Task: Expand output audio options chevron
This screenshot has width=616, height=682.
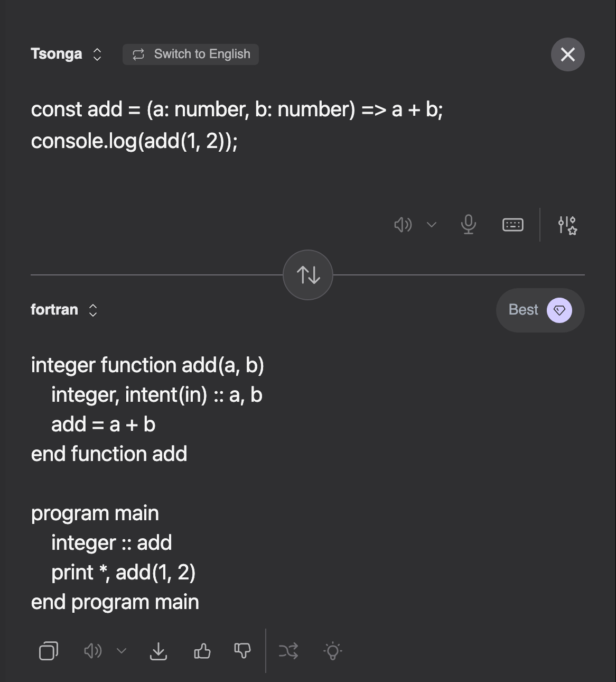Action: point(122,651)
